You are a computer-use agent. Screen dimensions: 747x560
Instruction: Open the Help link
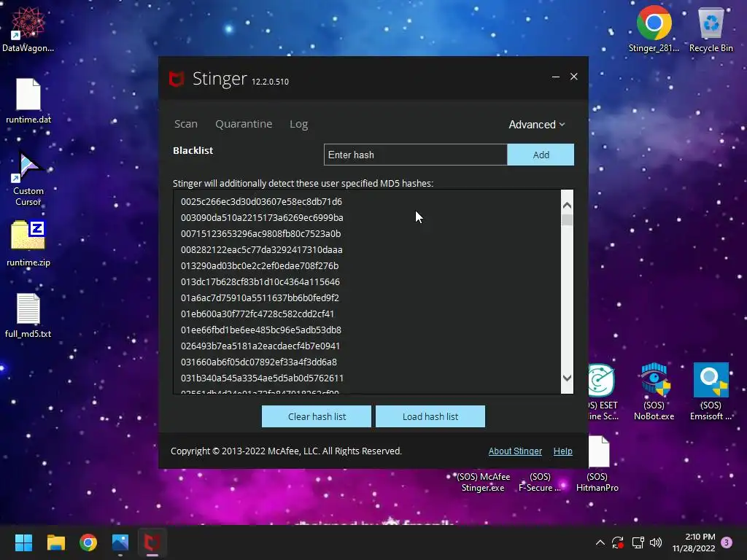562,451
